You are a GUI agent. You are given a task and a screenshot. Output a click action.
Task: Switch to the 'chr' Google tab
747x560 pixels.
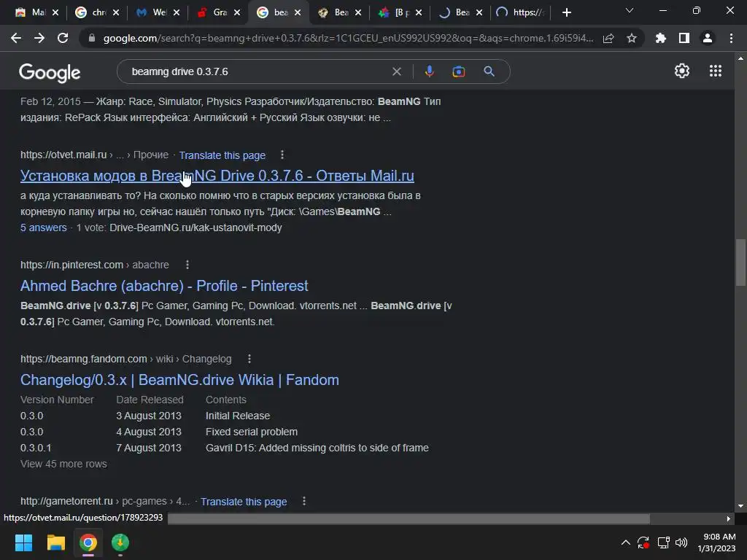[91, 12]
